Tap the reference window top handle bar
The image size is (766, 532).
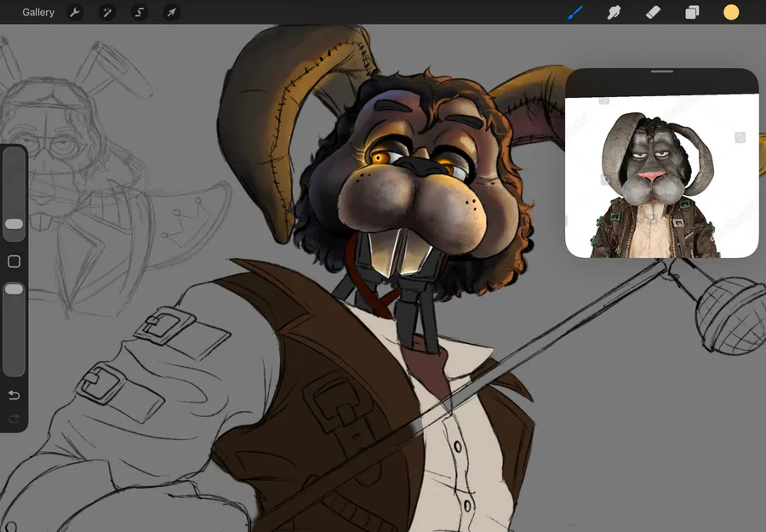[662, 72]
